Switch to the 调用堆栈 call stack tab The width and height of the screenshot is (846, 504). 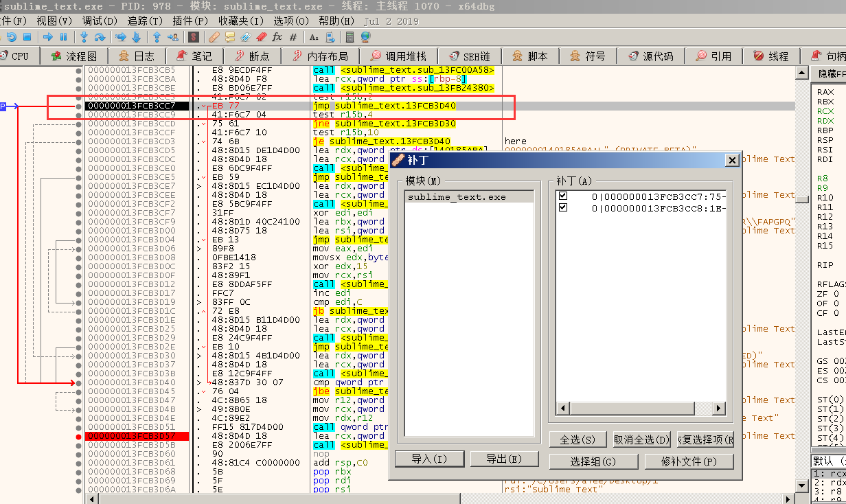tap(398, 56)
